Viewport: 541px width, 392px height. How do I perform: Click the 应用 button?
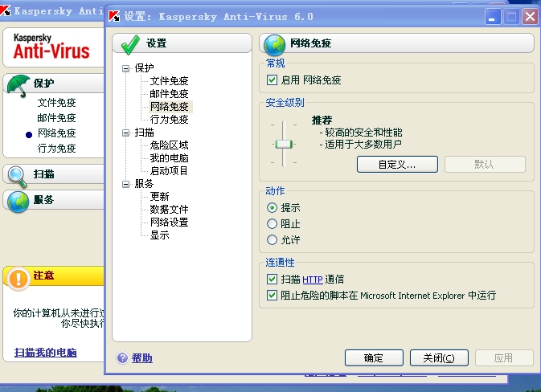[504, 358]
